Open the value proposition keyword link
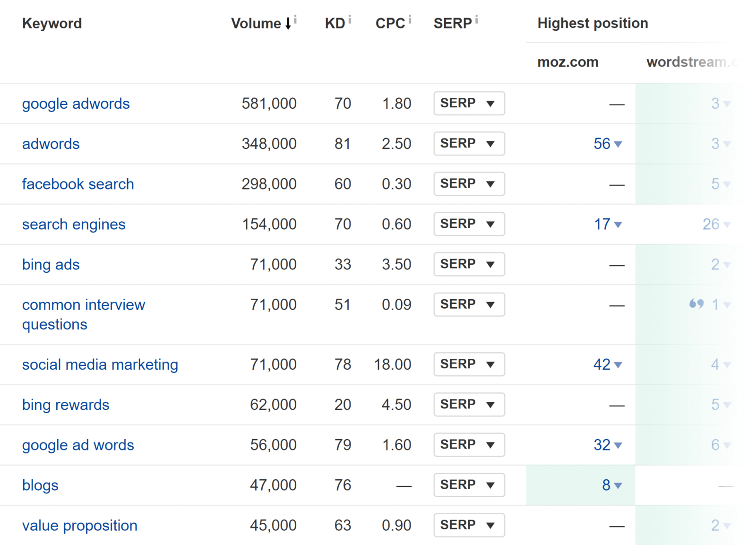The image size is (756, 545). [80, 526]
